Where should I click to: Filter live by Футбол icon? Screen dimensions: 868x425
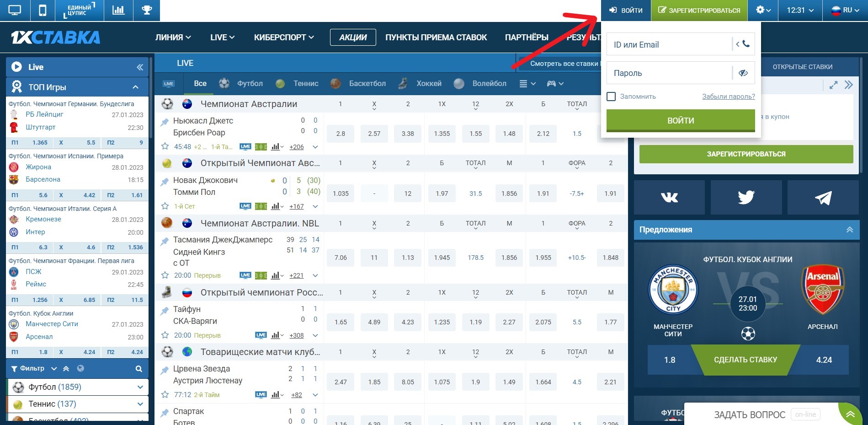tap(224, 83)
